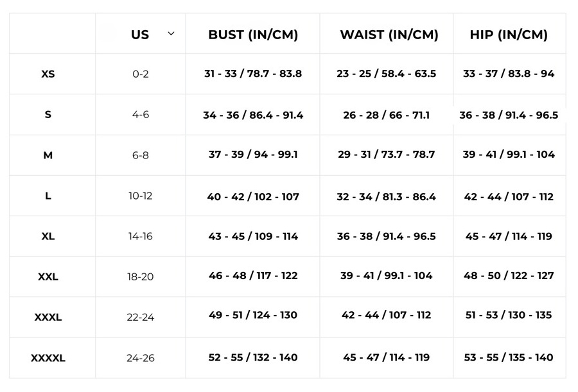Click waist measurement 36 - 38 / 91.4 - 96.5
The image size is (578, 392).
click(387, 236)
